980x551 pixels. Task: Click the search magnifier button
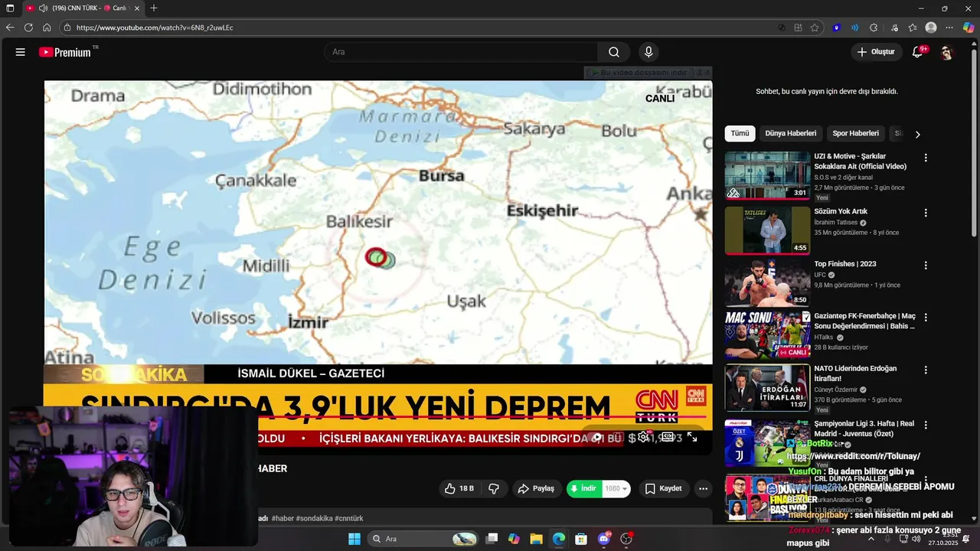(614, 52)
